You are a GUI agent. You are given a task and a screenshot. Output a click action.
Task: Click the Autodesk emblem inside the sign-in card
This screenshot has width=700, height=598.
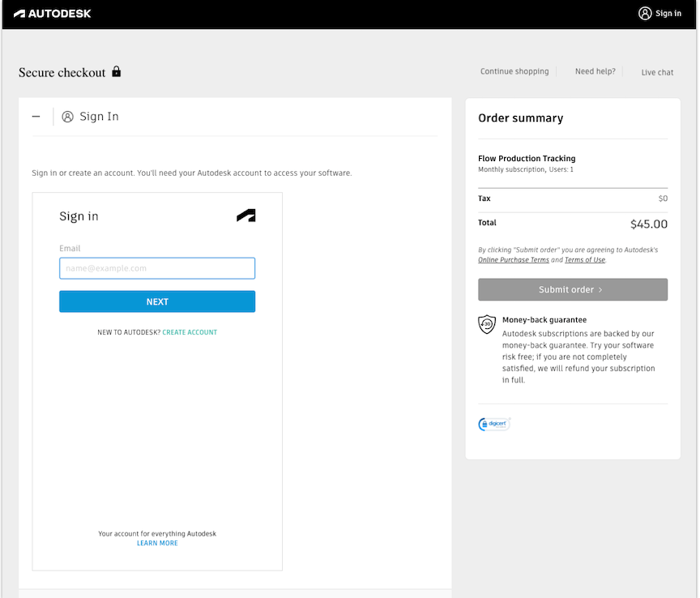[245, 215]
